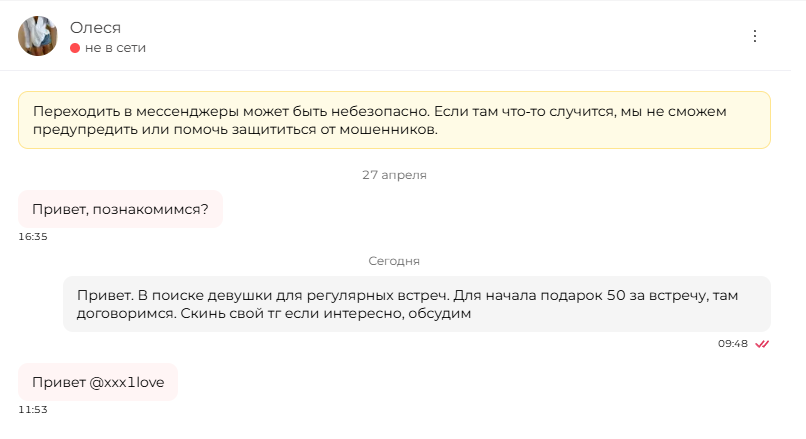Click the warning sentence «Переходить в мессенджеры может быть небезопасно»

coord(231,112)
